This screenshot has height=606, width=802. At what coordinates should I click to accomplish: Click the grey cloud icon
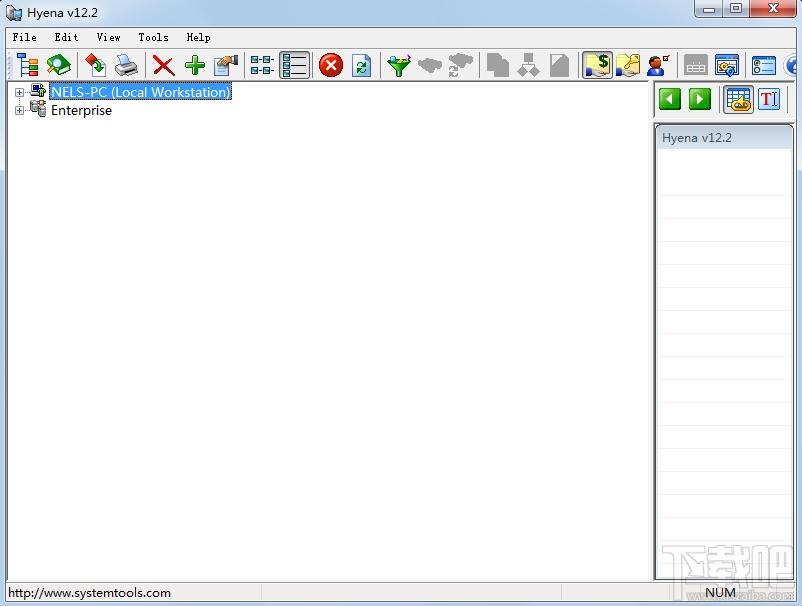point(430,65)
